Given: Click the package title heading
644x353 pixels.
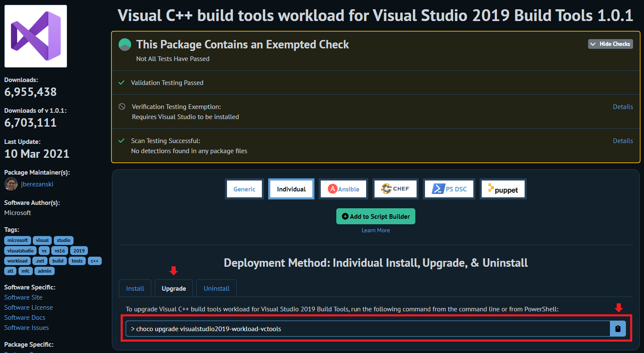Looking at the screenshot, I should pyautogui.click(x=375, y=16).
